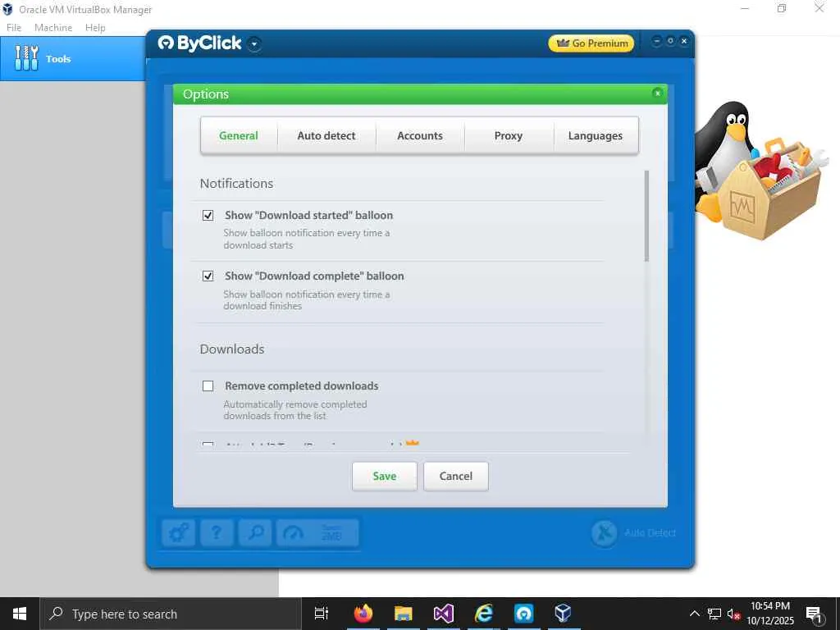
Task: Click the ByClick help question mark icon
Action: tap(217, 532)
